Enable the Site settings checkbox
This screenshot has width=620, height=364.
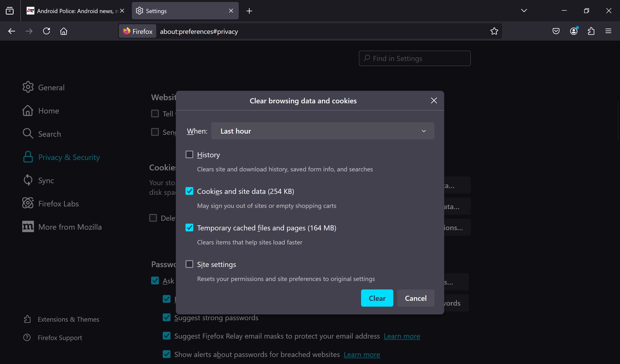tap(189, 264)
